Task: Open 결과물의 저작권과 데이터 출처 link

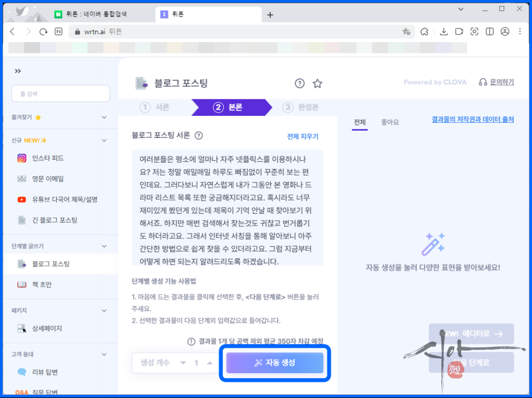Action: pos(472,120)
